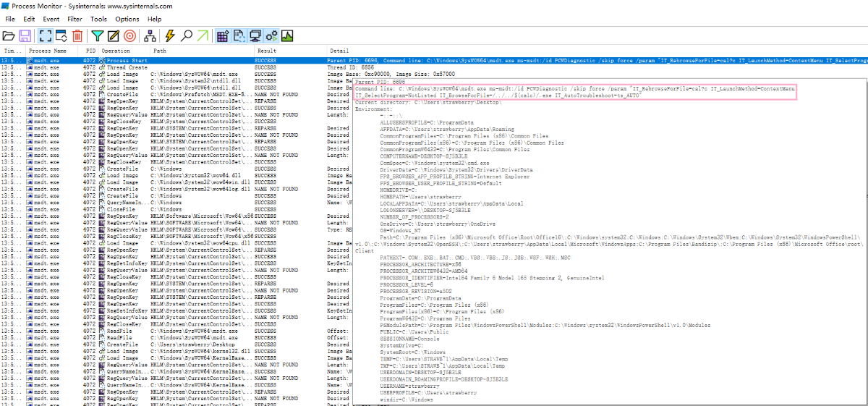Select the Load Image kernel32.dll row
868x406 pixels.
176,350
